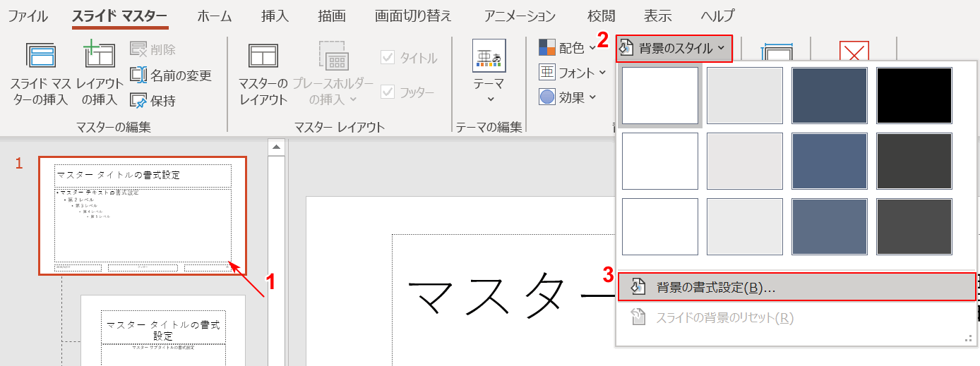Open the Fonts (フォント) dropdown
This screenshot has width=980, height=366.
click(x=573, y=73)
